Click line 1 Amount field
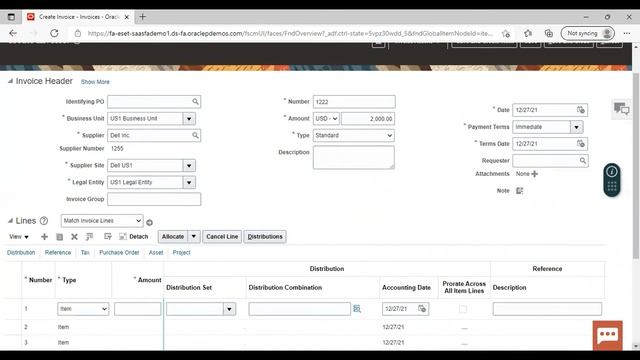Image resolution: width=640 pixels, height=360 pixels. point(138,309)
